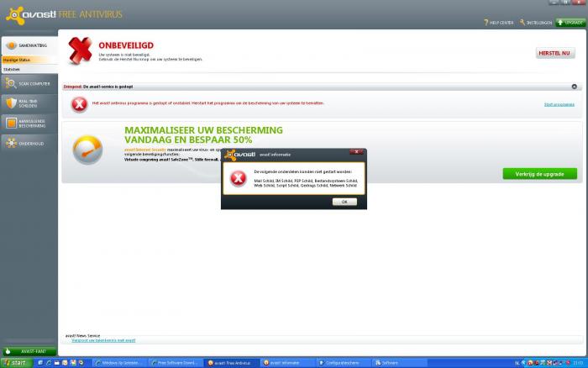
Task: Open Aanvullende Bescherming section
Action: point(29,124)
